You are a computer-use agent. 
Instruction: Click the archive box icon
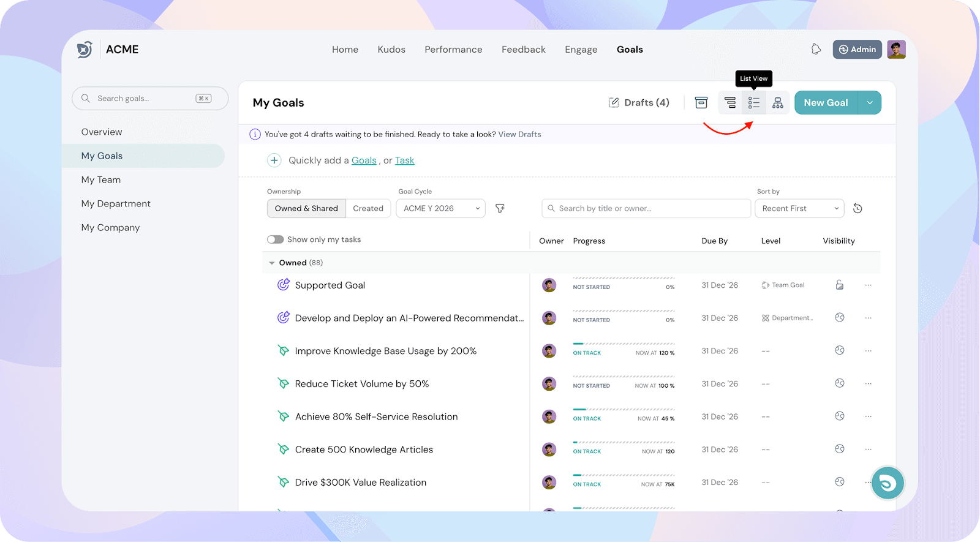[701, 103]
